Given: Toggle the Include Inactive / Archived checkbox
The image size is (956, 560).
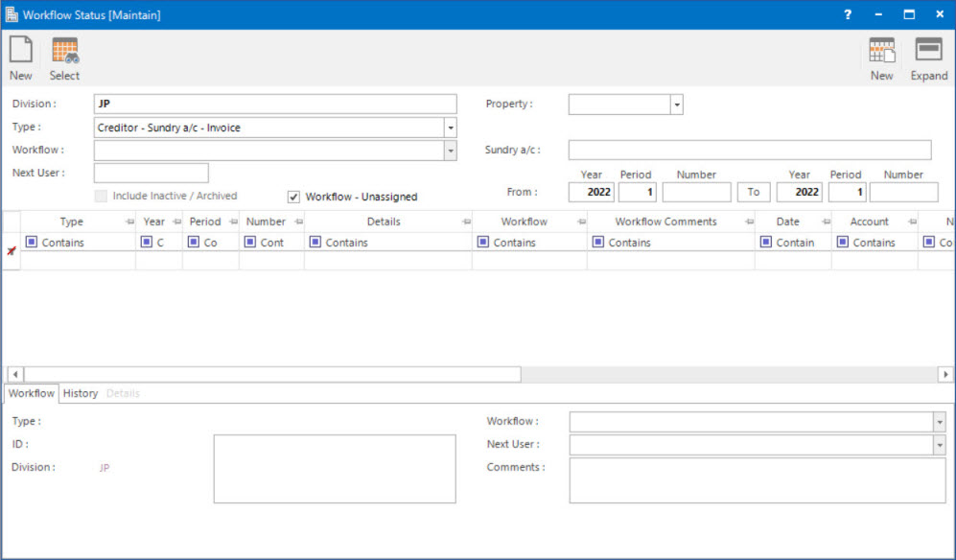Looking at the screenshot, I should pyautogui.click(x=102, y=196).
